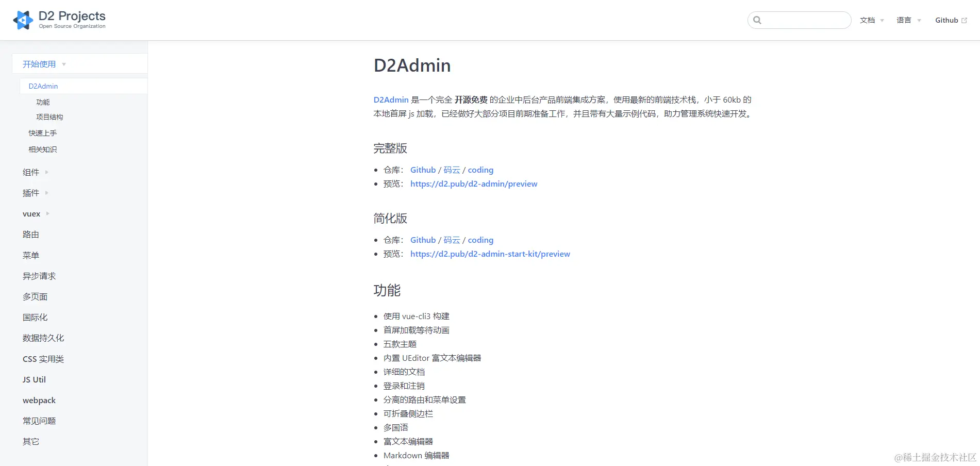The width and height of the screenshot is (980, 466).
Task: Open the 其它 sidebar page
Action: pos(31,441)
